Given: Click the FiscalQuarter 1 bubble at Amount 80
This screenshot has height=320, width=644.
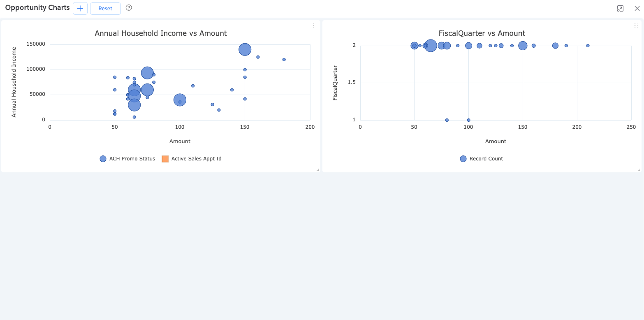Looking at the screenshot, I should click(x=447, y=120).
